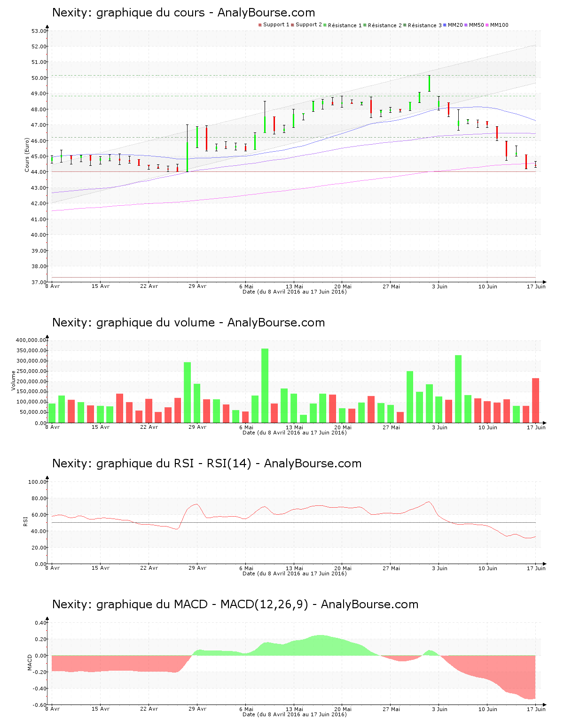The image size is (564, 728).
Task: Click the Support 1 legend color square
Action: [260, 25]
